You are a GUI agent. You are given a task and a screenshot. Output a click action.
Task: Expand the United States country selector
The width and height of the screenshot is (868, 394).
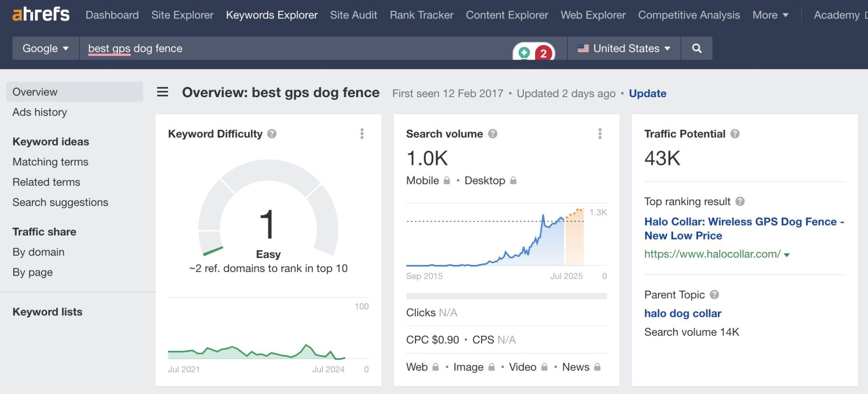[624, 48]
